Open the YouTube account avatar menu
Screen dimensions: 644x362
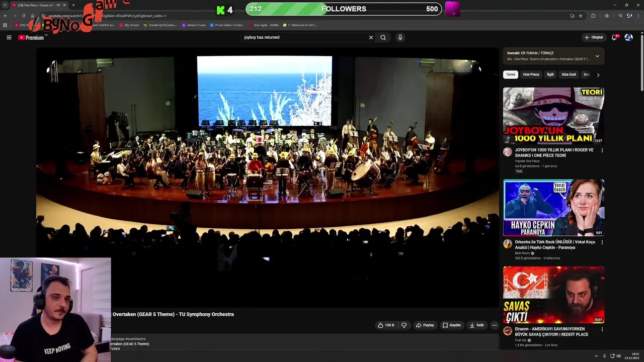click(x=628, y=37)
